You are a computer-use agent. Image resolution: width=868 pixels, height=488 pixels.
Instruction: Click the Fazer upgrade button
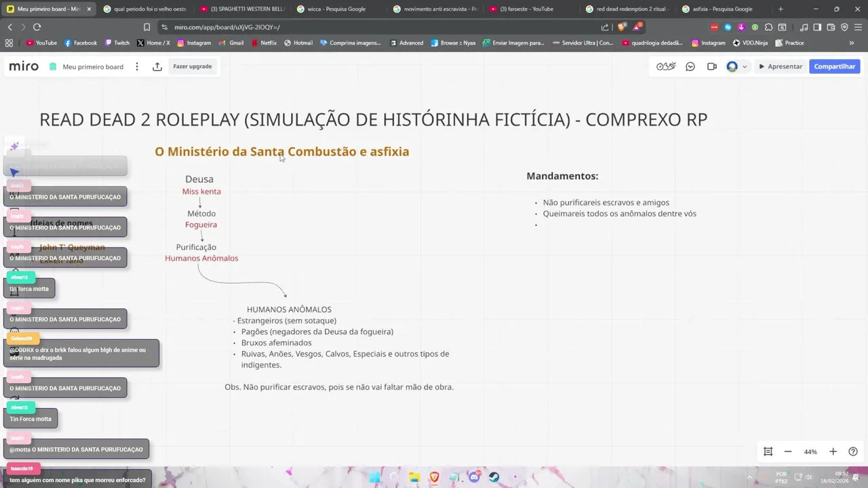coord(193,66)
